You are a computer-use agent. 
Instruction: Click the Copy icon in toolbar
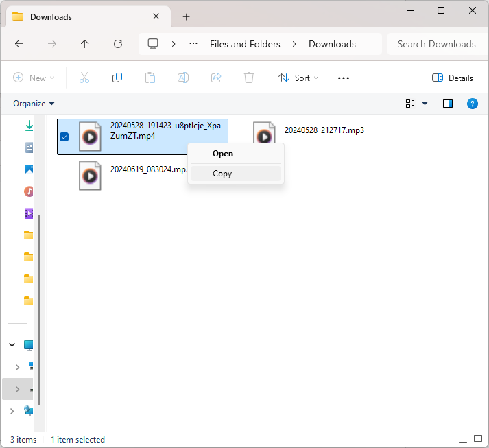click(x=117, y=78)
